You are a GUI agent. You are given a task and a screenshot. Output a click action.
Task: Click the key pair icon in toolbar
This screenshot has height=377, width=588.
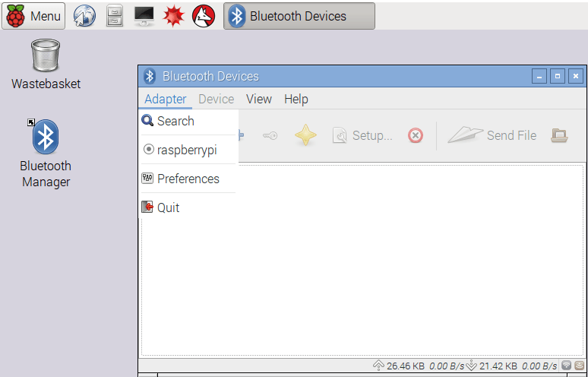click(x=270, y=135)
